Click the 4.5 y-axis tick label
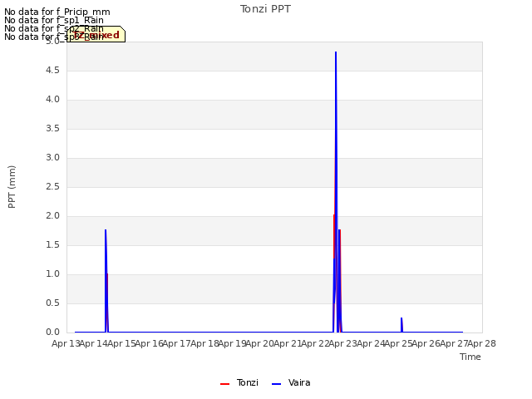Image resolution: width=532 pixels, height=399 pixels. [x=52, y=70]
